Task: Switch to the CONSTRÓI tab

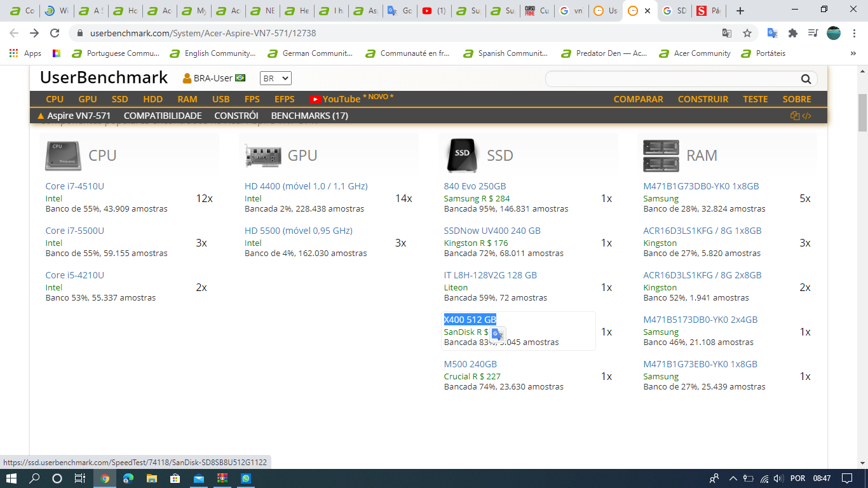Action: point(236,116)
